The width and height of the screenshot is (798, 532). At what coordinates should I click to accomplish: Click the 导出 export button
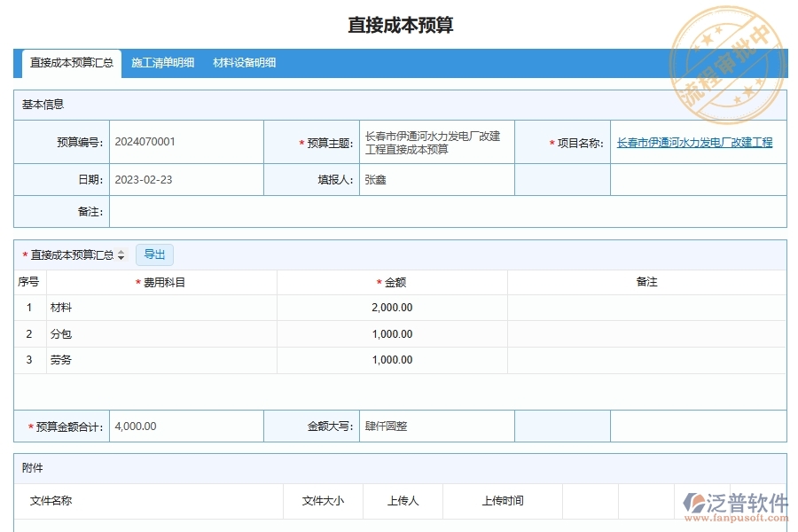tap(154, 254)
